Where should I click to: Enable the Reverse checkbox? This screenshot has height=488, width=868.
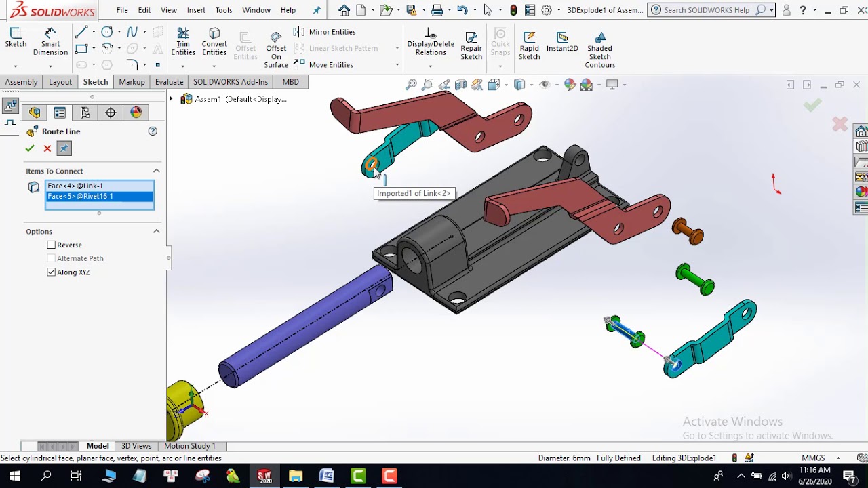(x=52, y=245)
